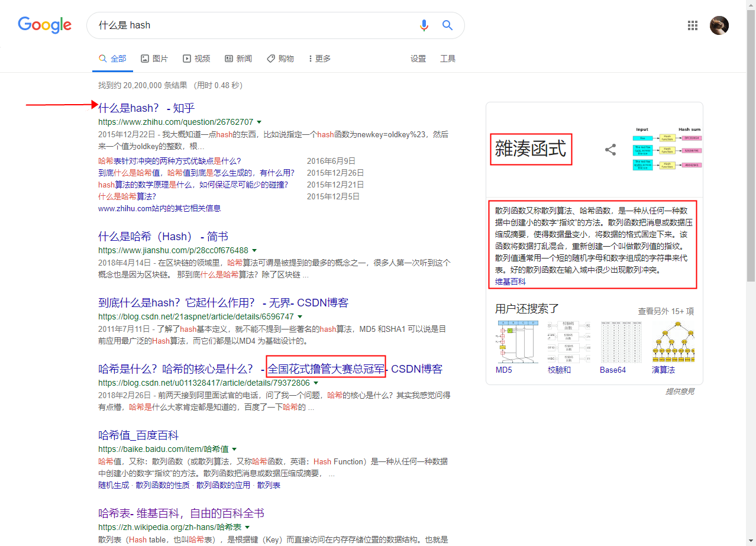Image resolution: width=756 pixels, height=546 pixels.
Task: Open 什么是哈希（Hash） - 简书 result
Action: tap(163, 236)
